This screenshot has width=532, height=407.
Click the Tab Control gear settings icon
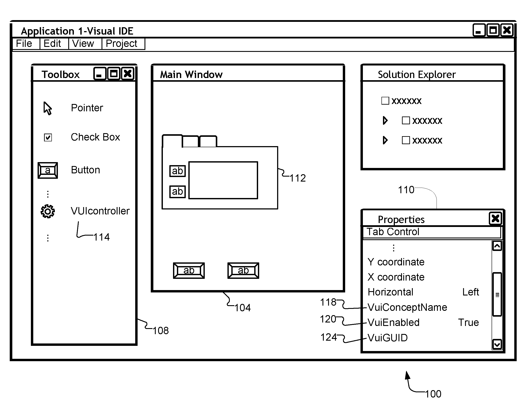point(48,211)
